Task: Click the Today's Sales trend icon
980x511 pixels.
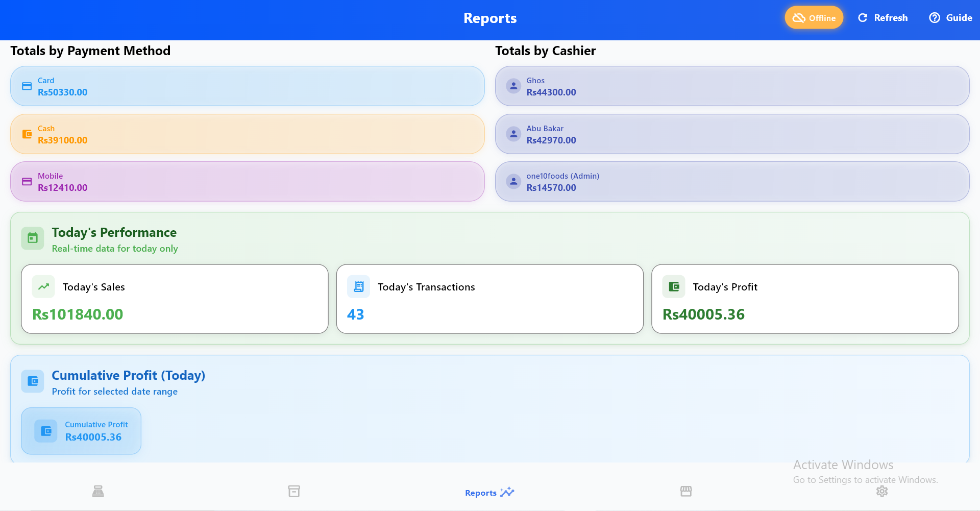Action: [x=43, y=286]
